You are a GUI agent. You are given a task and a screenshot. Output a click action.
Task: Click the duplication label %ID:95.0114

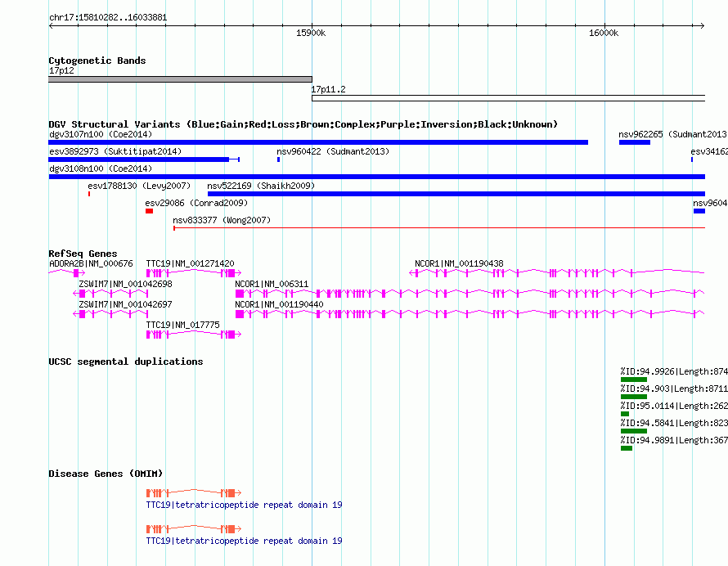(x=674, y=406)
